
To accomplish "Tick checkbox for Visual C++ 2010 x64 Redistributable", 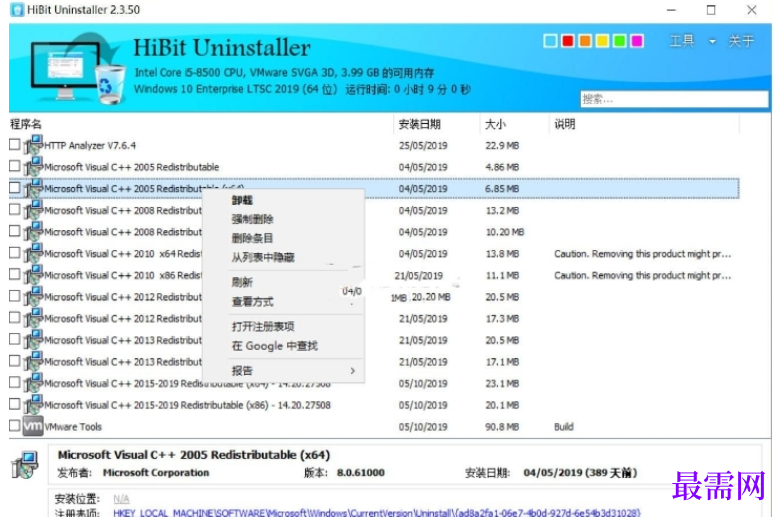I will pyautogui.click(x=14, y=252).
